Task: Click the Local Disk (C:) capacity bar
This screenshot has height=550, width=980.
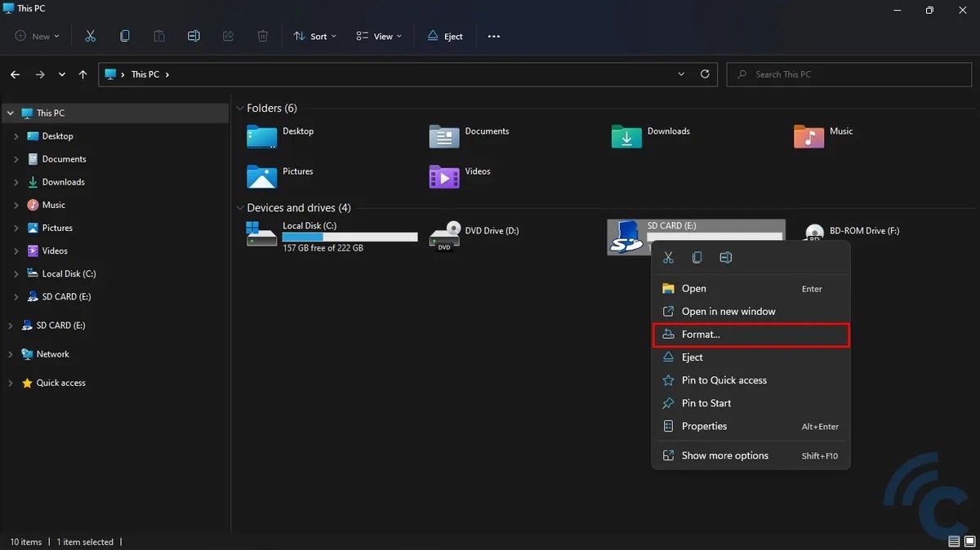Action: point(350,237)
